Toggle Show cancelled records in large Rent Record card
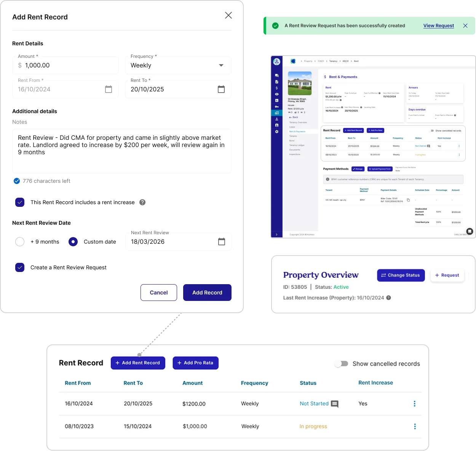This screenshot has height=451, width=476. 342,364
